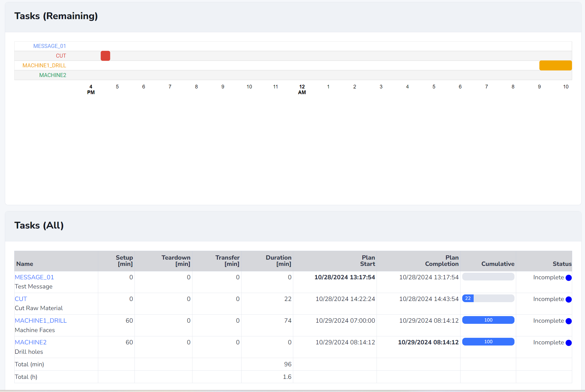The height and width of the screenshot is (392, 585).
Task: Click the Total (min) row label
Action: click(x=29, y=364)
